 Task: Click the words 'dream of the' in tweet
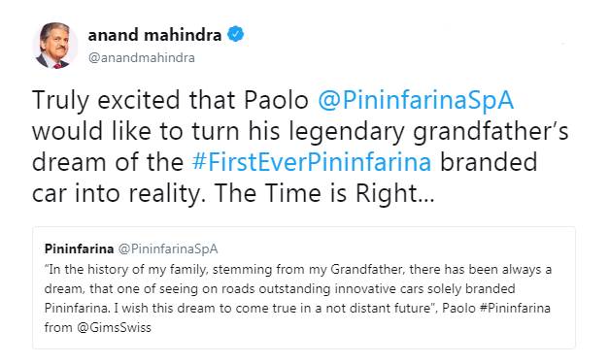108,162
